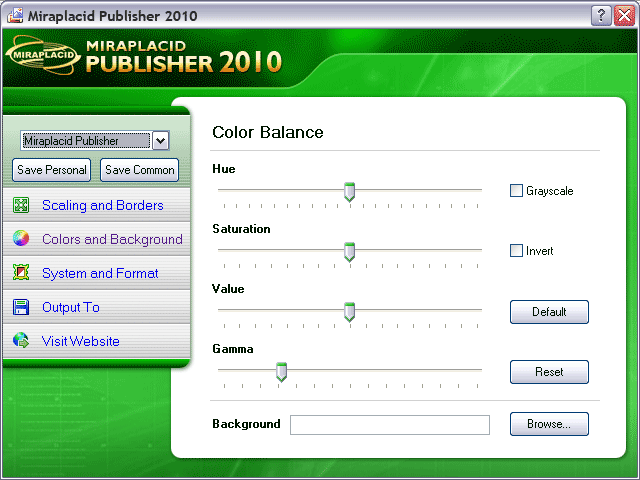Enable the Grayscale checkbox

(x=516, y=191)
